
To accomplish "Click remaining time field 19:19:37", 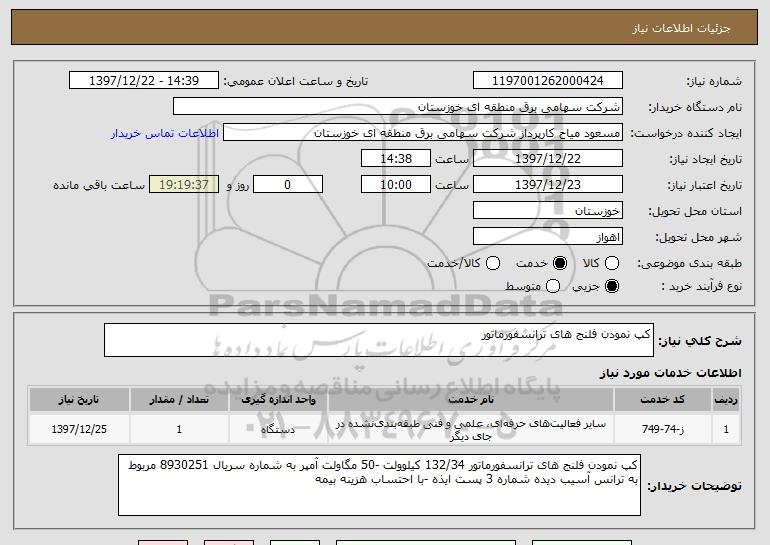I will tap(184, 185).
